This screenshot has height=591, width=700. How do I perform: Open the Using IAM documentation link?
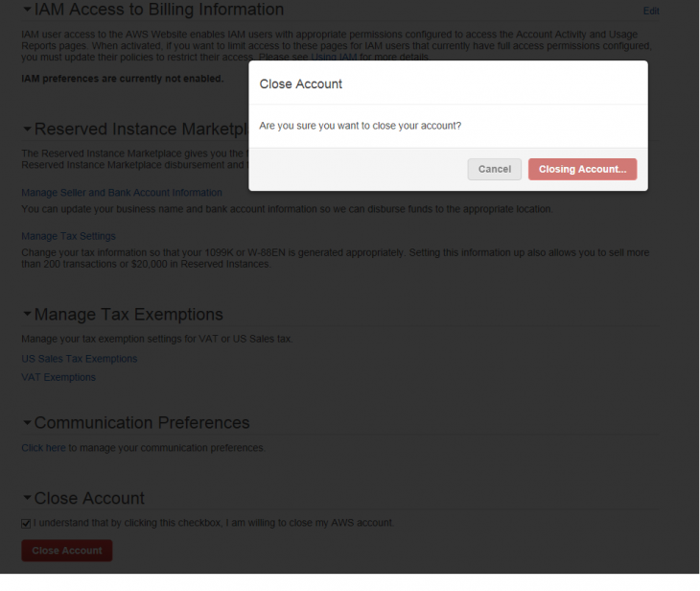tap(334, 58)
